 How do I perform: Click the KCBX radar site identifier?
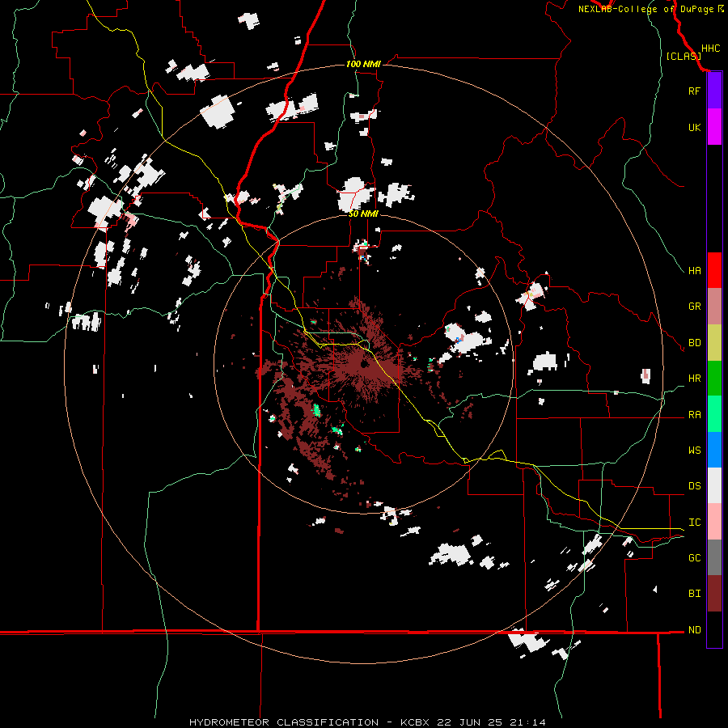pyautogui.click(x=415, y=722)
